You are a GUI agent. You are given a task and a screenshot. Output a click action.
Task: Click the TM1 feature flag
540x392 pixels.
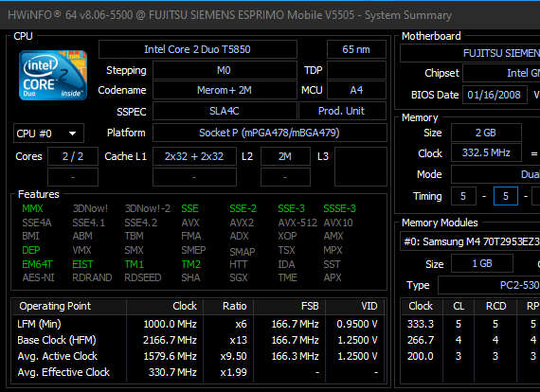click(135, 264)
